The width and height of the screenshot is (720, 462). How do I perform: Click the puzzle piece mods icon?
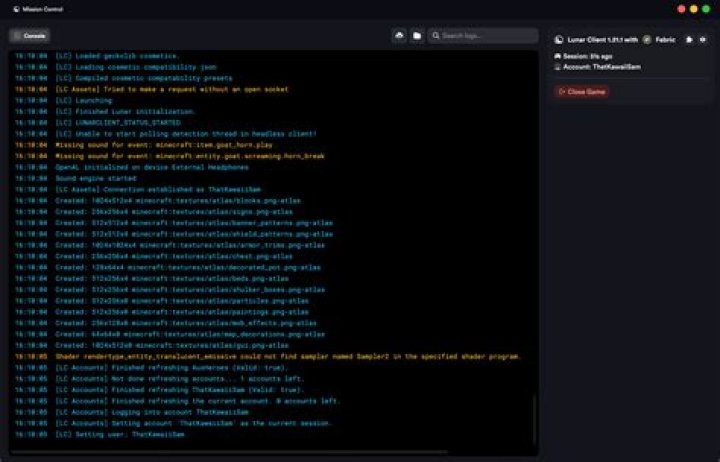click(689, 40)
